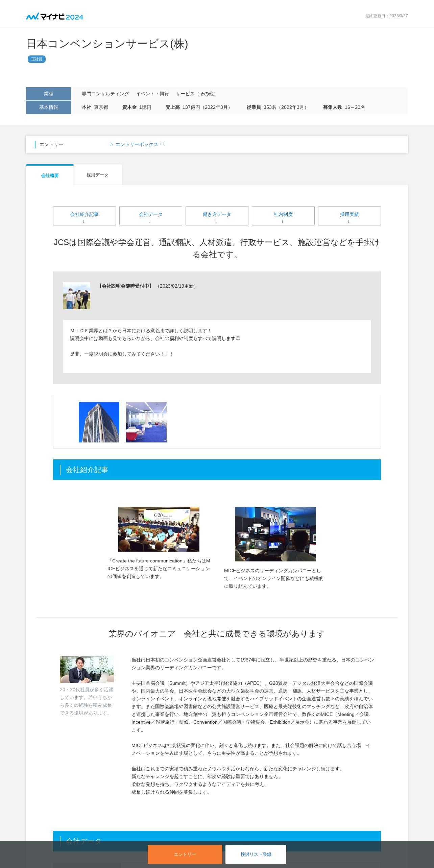Click the orange エントリー button
Image resolution: width=434 pixels, height=868 pixels.
[x=185, y=854]
